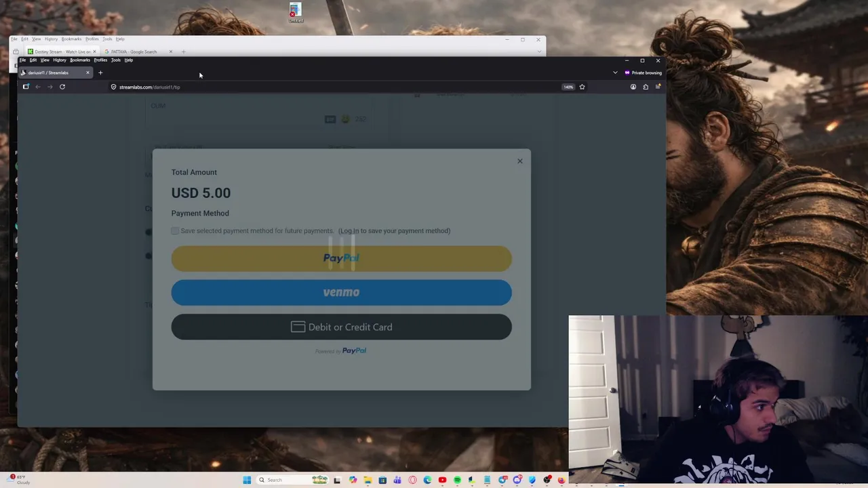This screenshot has height=488, width=868.
Task: Open History menu in the back browser window
Action: point(51,39)
